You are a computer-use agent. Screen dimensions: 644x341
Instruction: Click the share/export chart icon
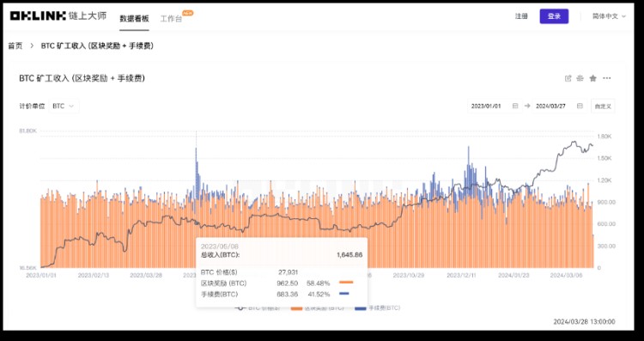tap(568, 78)
